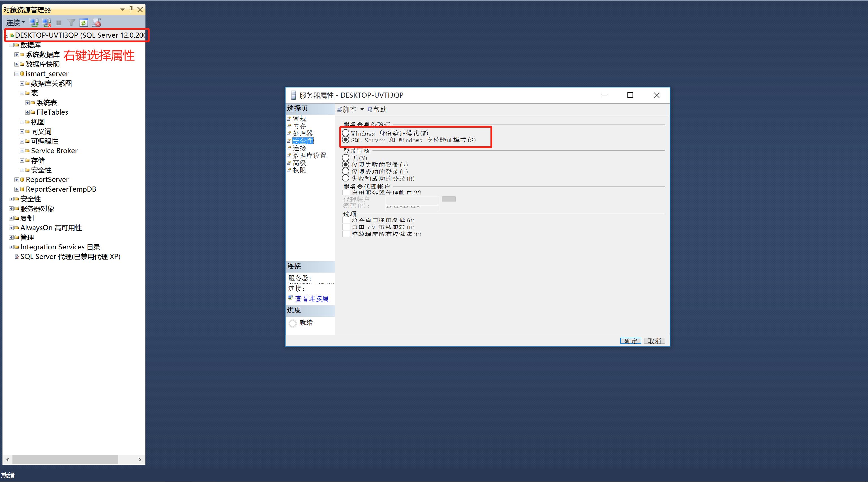Expand the Service Broker node
This screenshot has height=482, width=868.
click(x=22, y=151)
